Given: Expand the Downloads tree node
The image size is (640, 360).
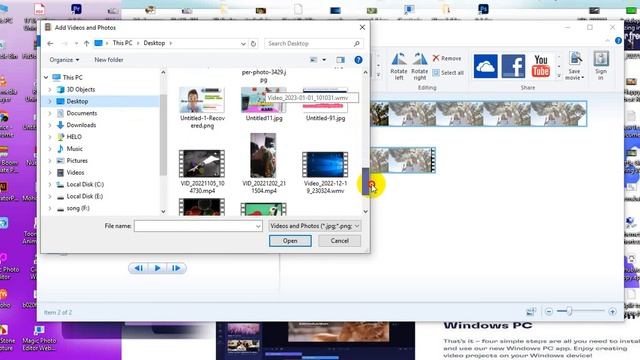Looking at the screenshot, I should 50,125.
